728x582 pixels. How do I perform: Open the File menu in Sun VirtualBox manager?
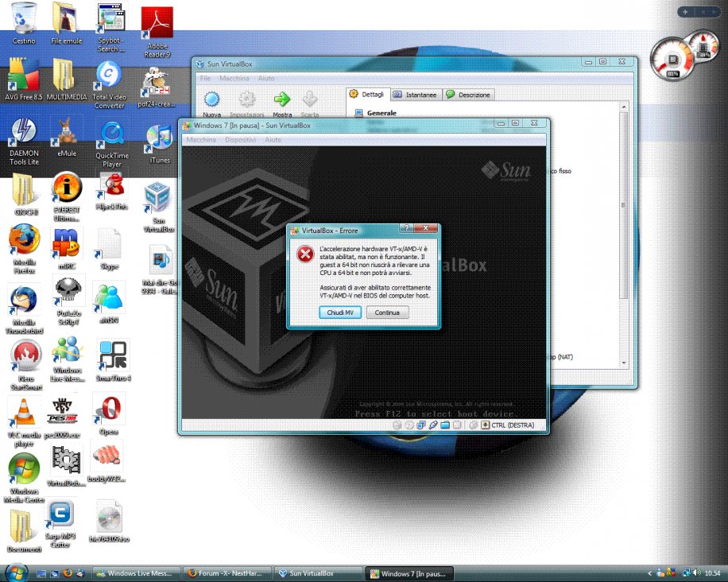pyautogui.click(x=205, y=79)
